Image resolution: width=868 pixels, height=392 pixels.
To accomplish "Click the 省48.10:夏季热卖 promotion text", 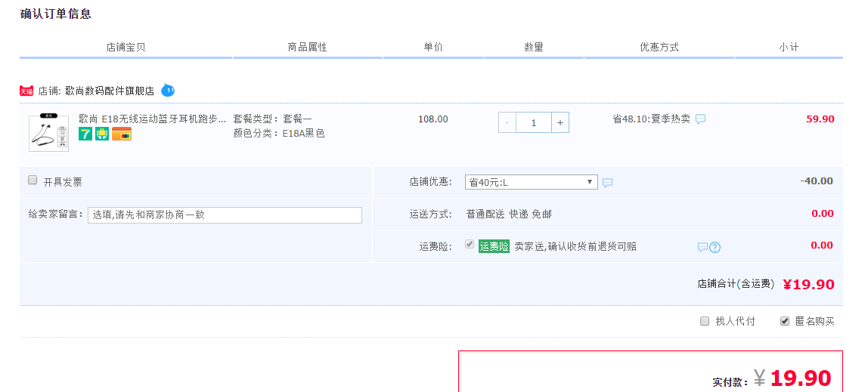I will [652, 119].
